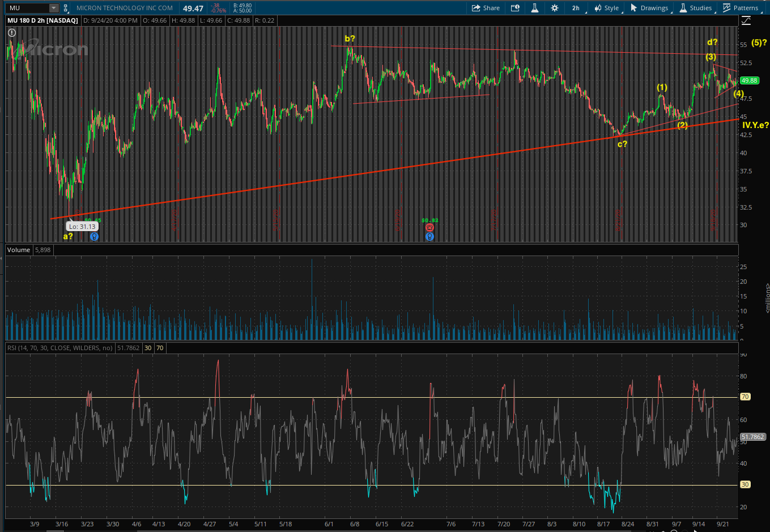Open the Style menu

[606, 8]
